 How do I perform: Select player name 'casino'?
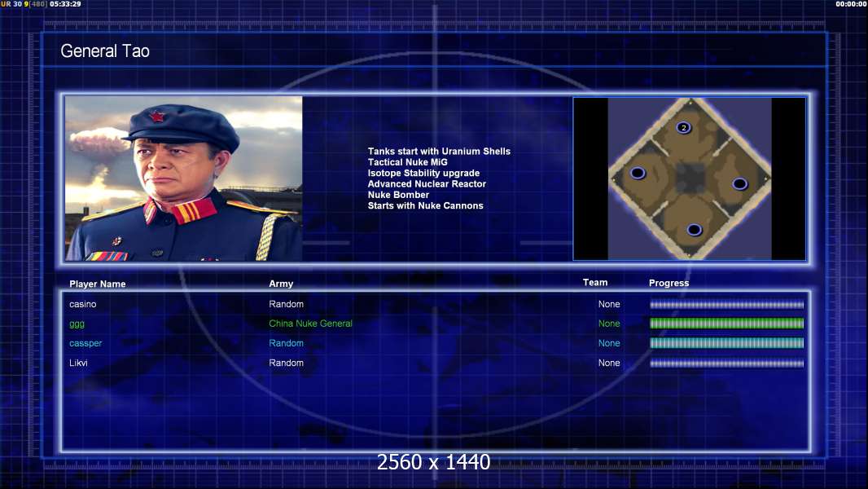(x=82, y=304)
